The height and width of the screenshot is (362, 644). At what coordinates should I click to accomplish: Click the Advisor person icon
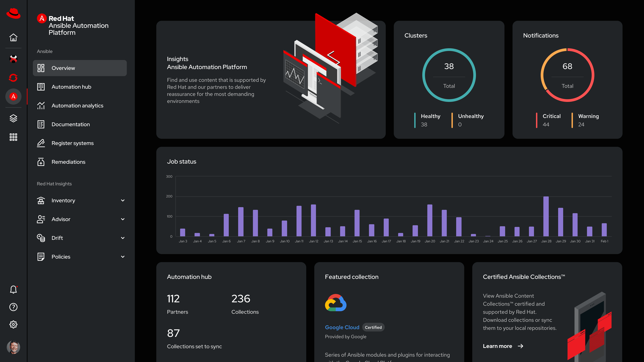click(41, 219)
